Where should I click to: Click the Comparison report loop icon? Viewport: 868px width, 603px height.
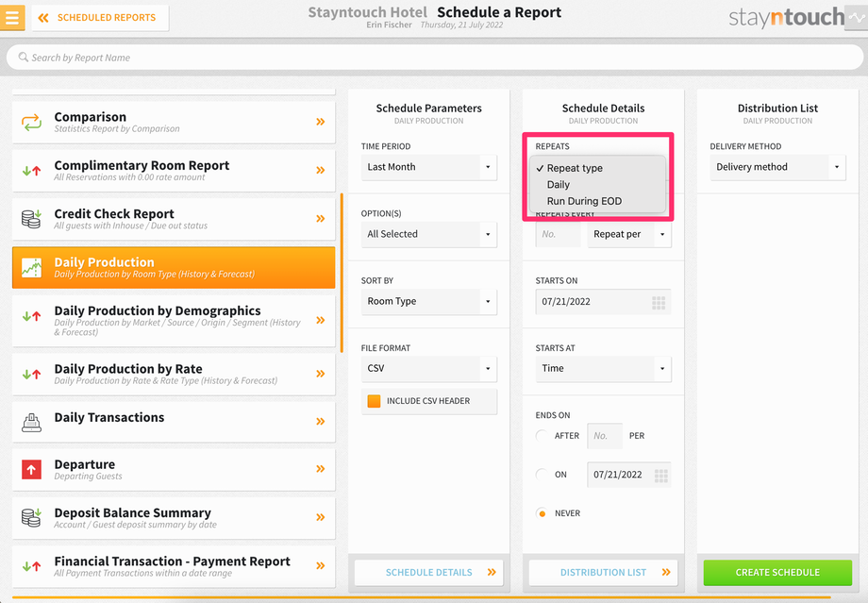coord(31,122)
